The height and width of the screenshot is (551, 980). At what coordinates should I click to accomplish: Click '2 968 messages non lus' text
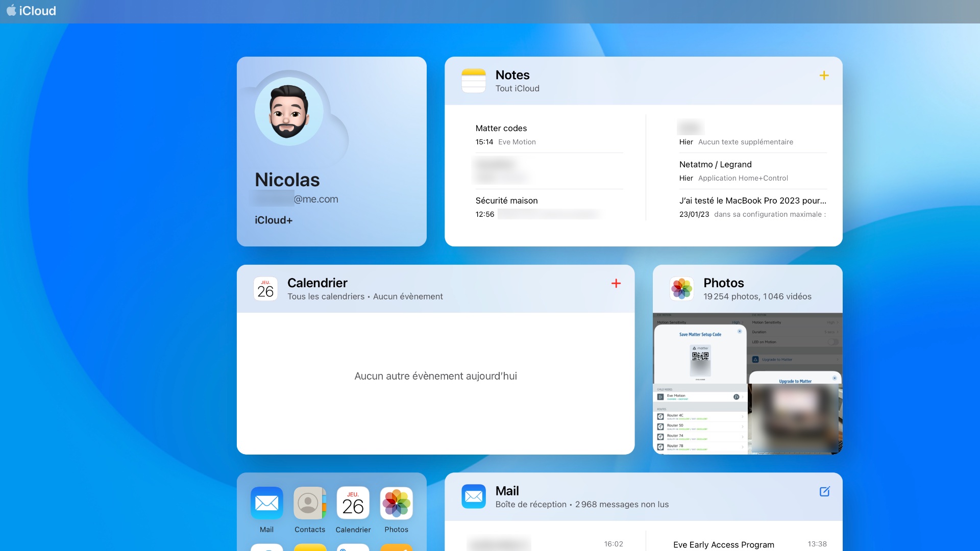coord(622,504)
